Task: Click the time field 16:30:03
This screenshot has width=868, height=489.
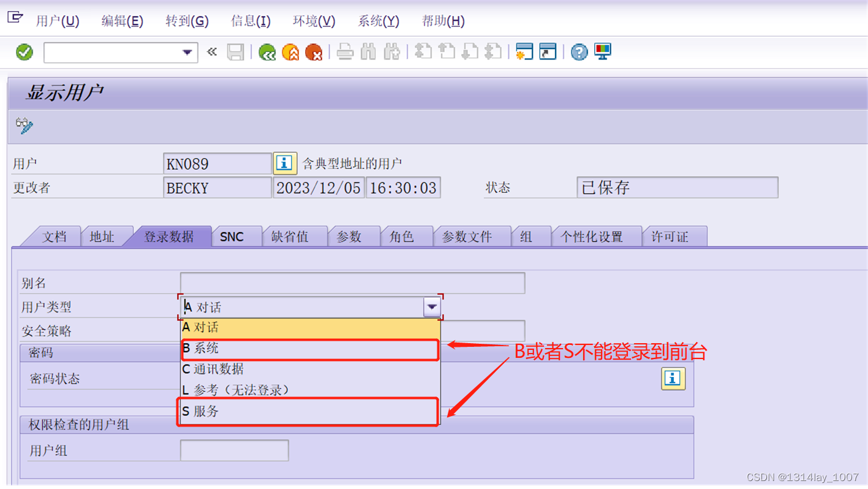Action: point(403,188)
